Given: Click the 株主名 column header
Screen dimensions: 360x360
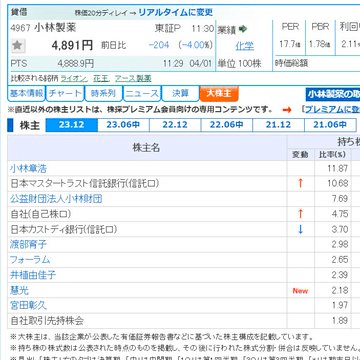Looking at the screenshot, I should pos(146,148).
